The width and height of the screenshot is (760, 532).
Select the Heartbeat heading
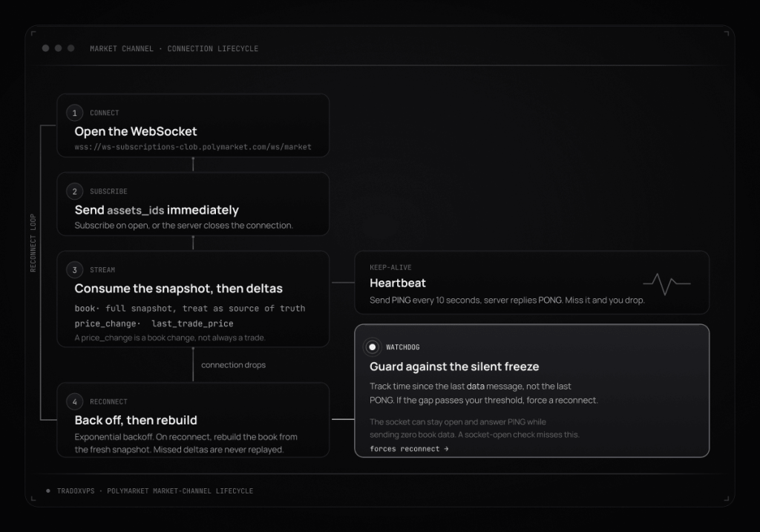click(398, 283)
